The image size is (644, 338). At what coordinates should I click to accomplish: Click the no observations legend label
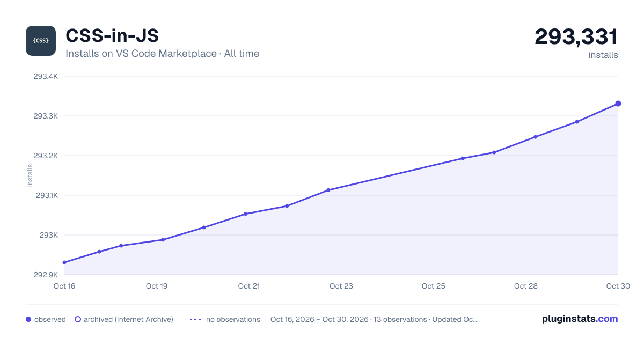[x=233, y=319]
